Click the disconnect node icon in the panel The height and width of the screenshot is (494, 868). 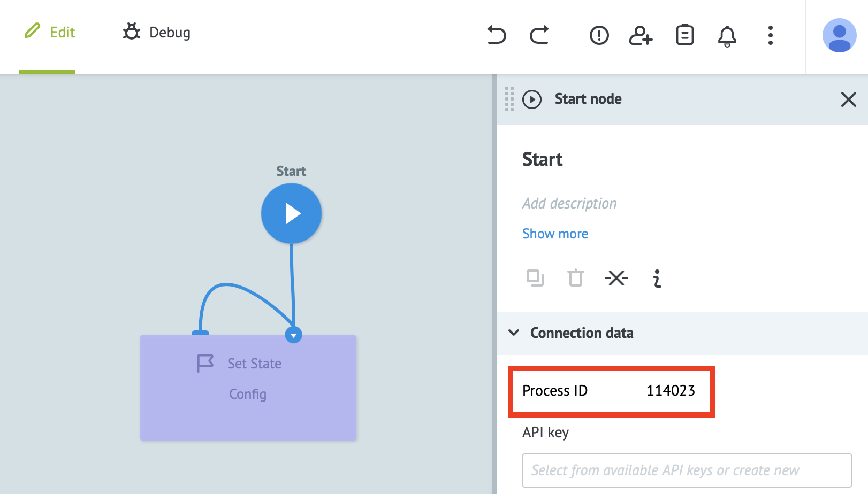616,278
